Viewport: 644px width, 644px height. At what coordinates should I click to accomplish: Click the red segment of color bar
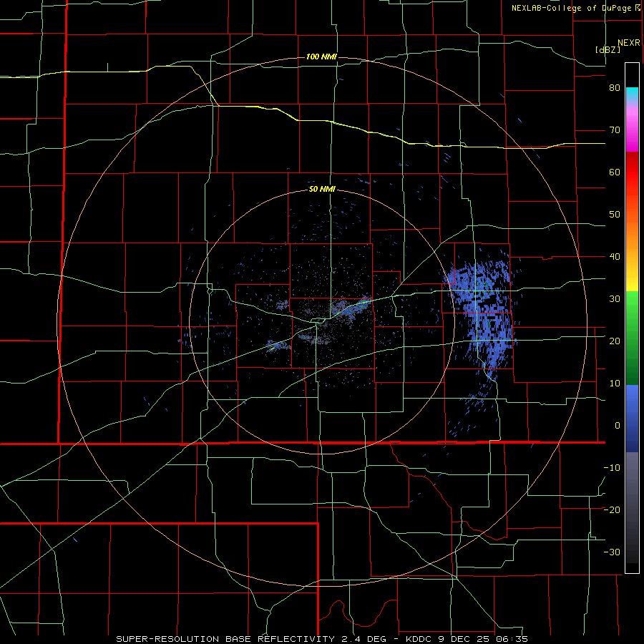(632, 172)
